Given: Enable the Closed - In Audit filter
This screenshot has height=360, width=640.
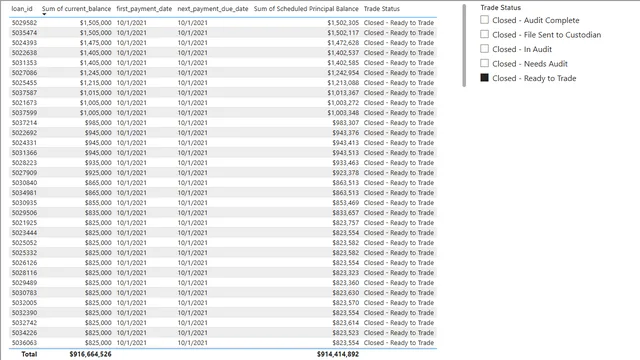Looking at the screenshot, I should [484, 49].
